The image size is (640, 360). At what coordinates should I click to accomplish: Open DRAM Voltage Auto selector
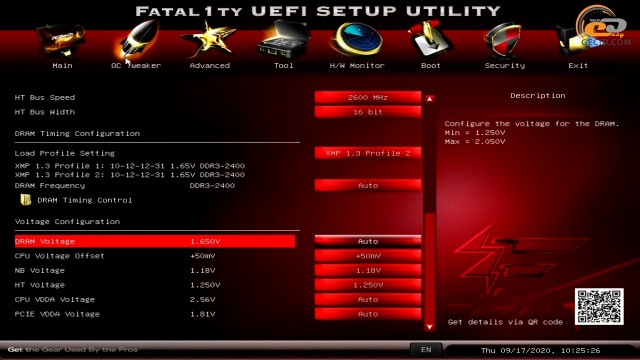368,241
